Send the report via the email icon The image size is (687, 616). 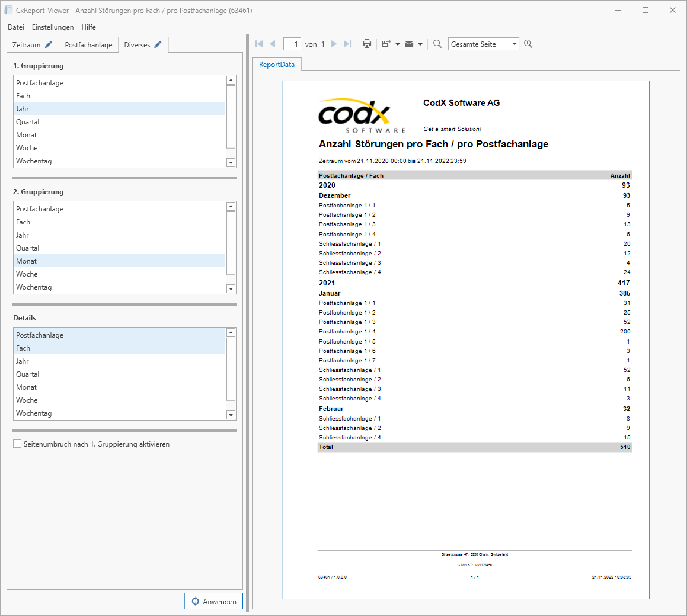pyautogui.click(x=408, y=44)
